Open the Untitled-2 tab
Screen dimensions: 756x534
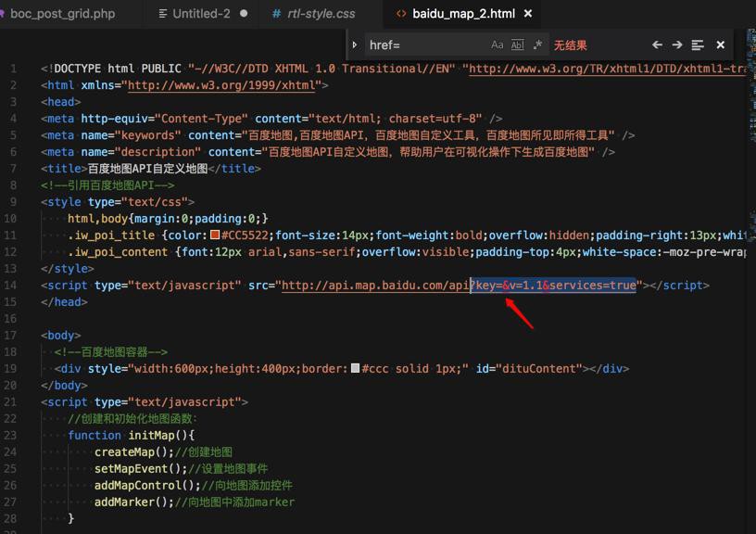pyautogui.click(x=202, y=14)
